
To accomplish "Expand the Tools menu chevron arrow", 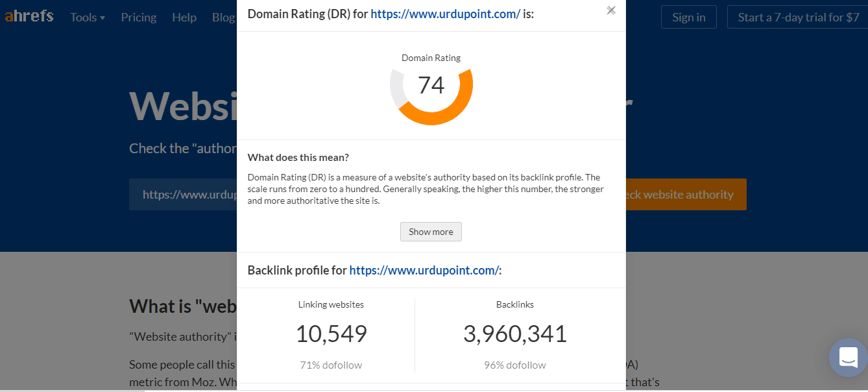I will point(102,18).
